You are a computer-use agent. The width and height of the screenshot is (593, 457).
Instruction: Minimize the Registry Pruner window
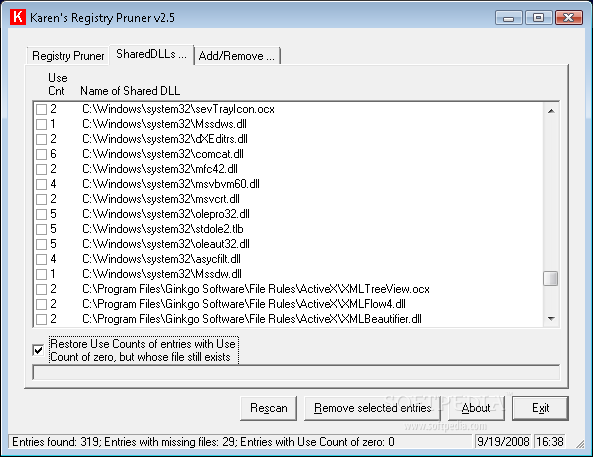[x=509, y=18]
